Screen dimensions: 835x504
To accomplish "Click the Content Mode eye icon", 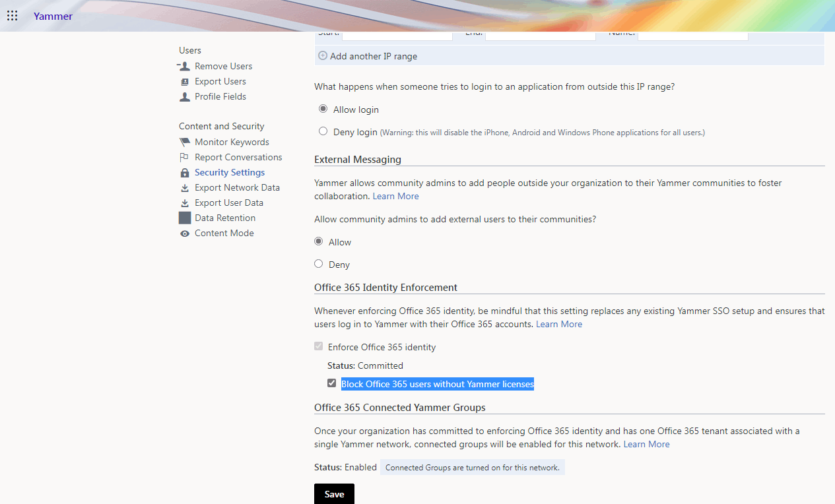I will tap(185, 234).
